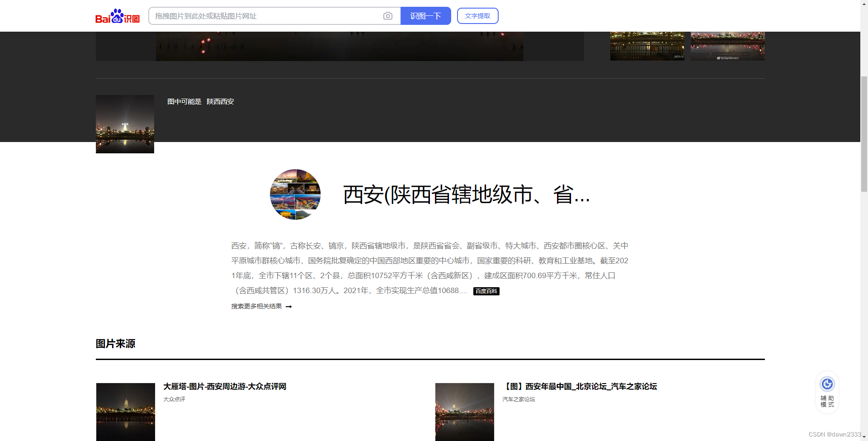The height and width of the screenshot is (441, 868).
Task: Click the scrollbar up arrow at top right
Action: coord(864,4)
